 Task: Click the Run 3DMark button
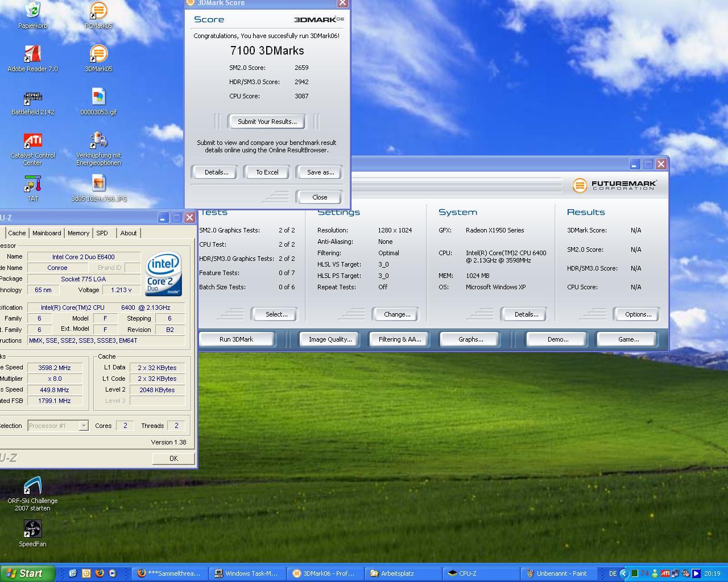tap(236, 339)
